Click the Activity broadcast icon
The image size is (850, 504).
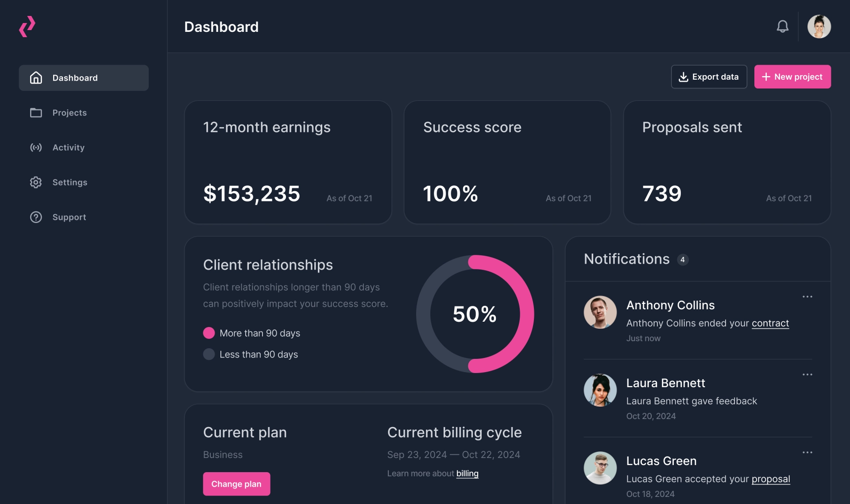click(36, 147)
